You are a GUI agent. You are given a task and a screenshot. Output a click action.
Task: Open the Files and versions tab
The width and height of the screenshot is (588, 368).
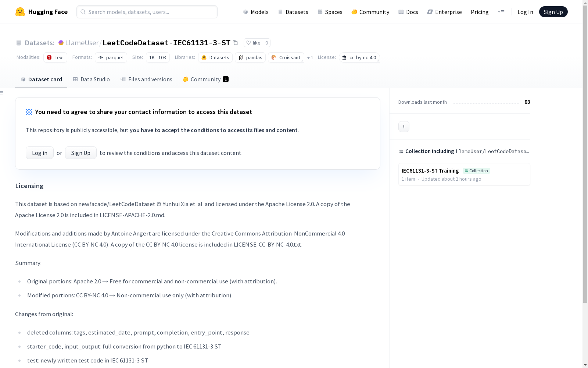tap(146, 79)
